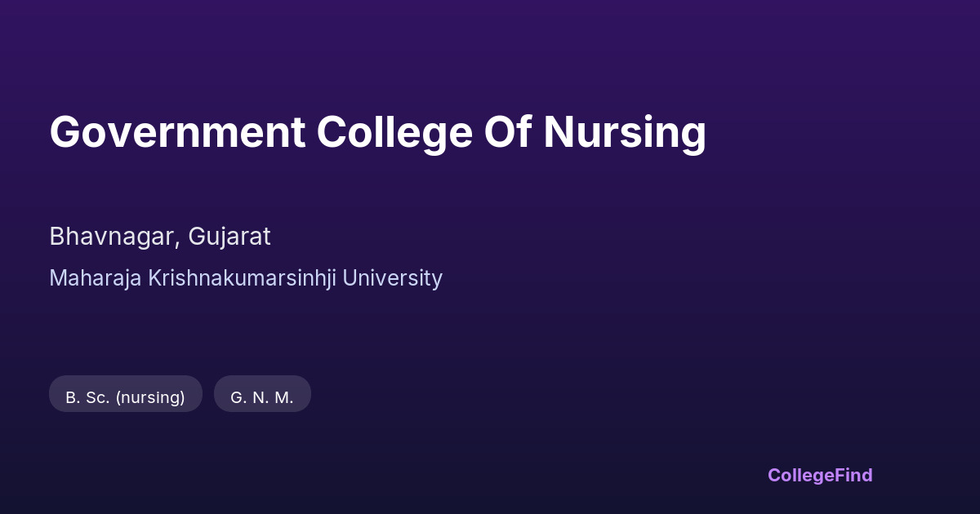
Task: Click the "B. Sc." text in the first pill
Action: point(87,397)
